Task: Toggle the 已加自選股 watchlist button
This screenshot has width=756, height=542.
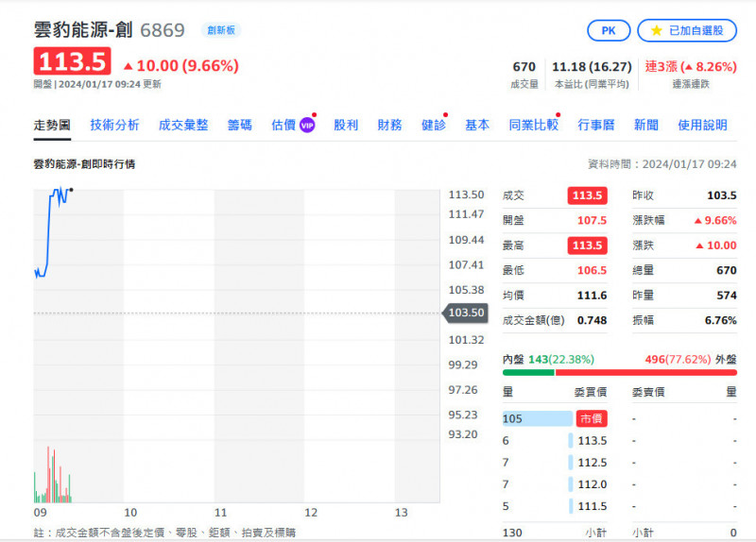Action: click(x=687, y=31)
